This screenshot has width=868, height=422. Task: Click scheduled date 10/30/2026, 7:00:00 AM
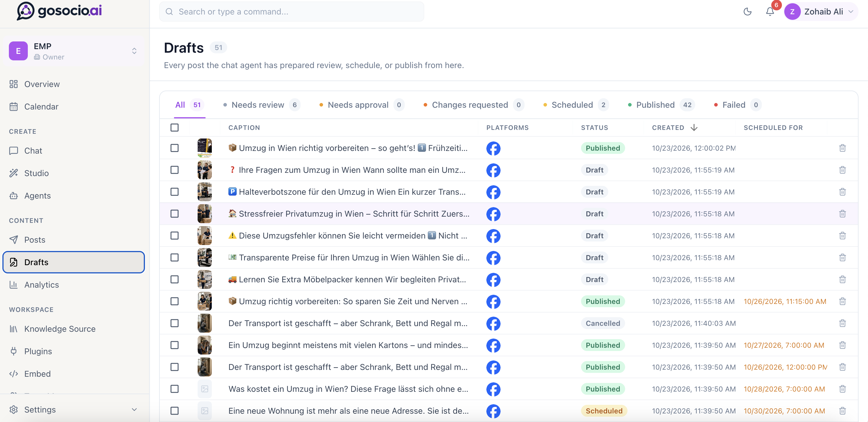pos(785,411)
